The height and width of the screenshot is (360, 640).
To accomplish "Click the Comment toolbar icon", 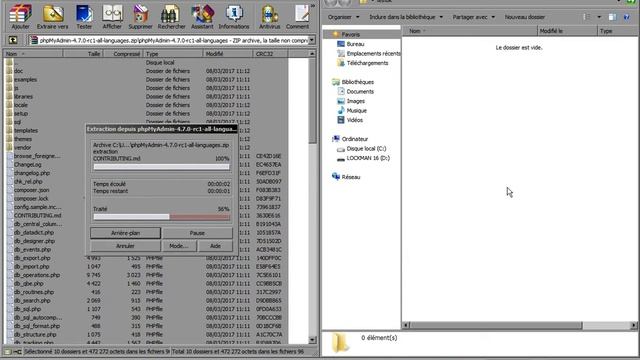I will 298,17.
